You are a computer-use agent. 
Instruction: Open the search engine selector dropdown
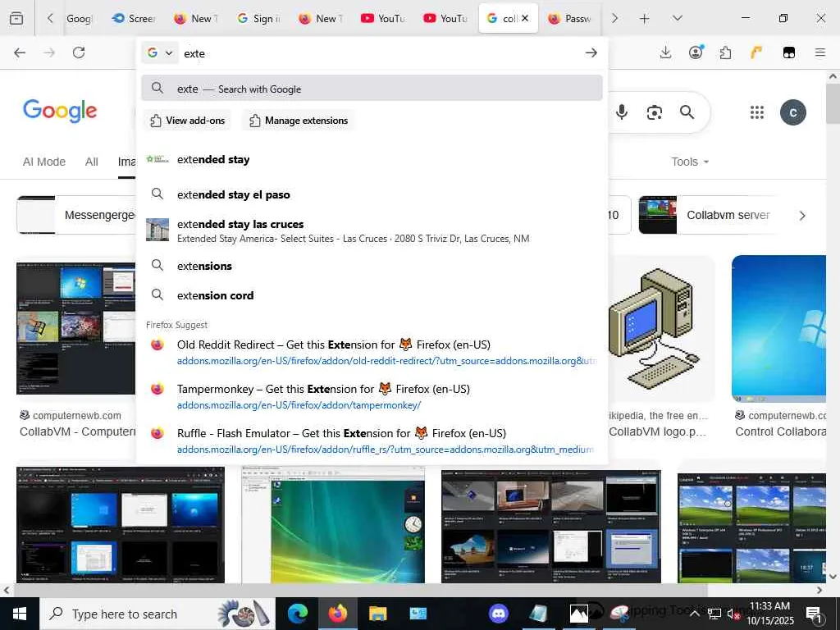(x=160, y=53)
